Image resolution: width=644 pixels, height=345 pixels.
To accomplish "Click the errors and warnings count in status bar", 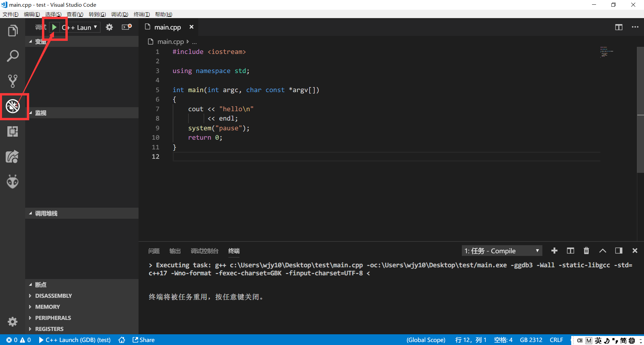I will (x=18, y=340).
